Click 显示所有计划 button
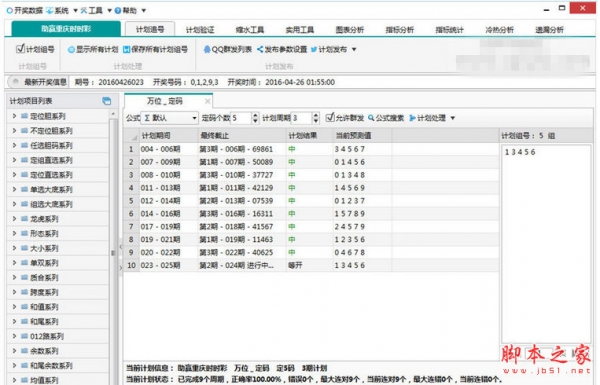The height and width of the screenshot is (385, 600). pos(93,49)
